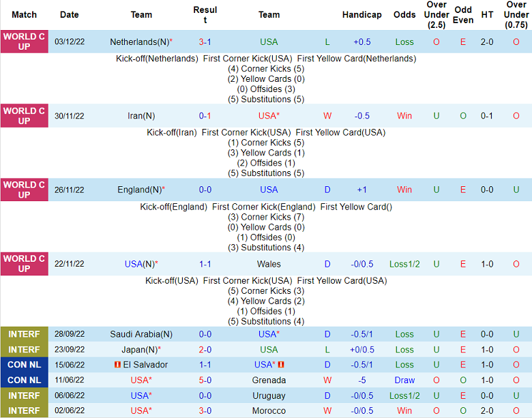Screen dimensions: 532x418
Task: Select the Odds column header
Action: pos(404,14)
